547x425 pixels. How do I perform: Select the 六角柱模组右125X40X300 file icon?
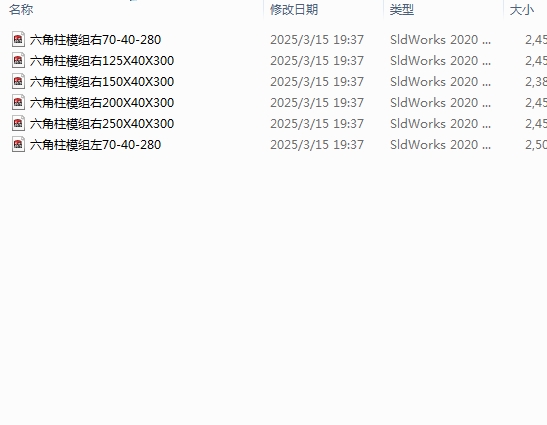(x=18, y=60)
